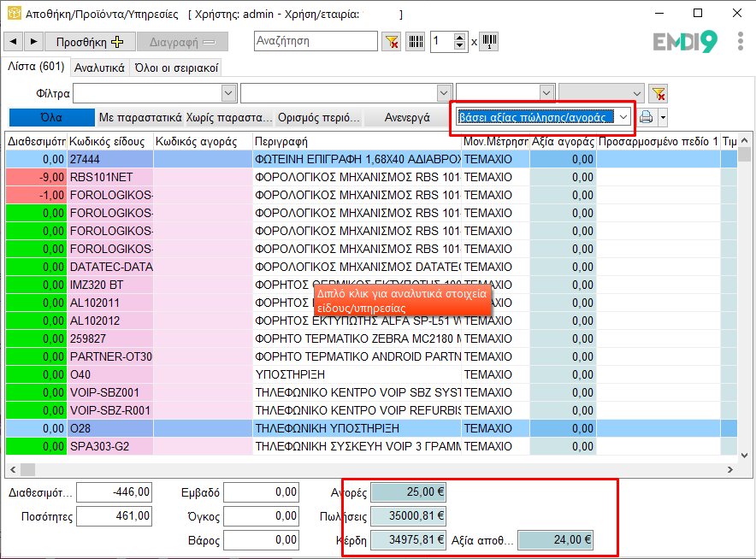Click the horizontal scrollbar right arrow
Image resolution: width=756 pixels, height=559 pixels.
[730, 469]
